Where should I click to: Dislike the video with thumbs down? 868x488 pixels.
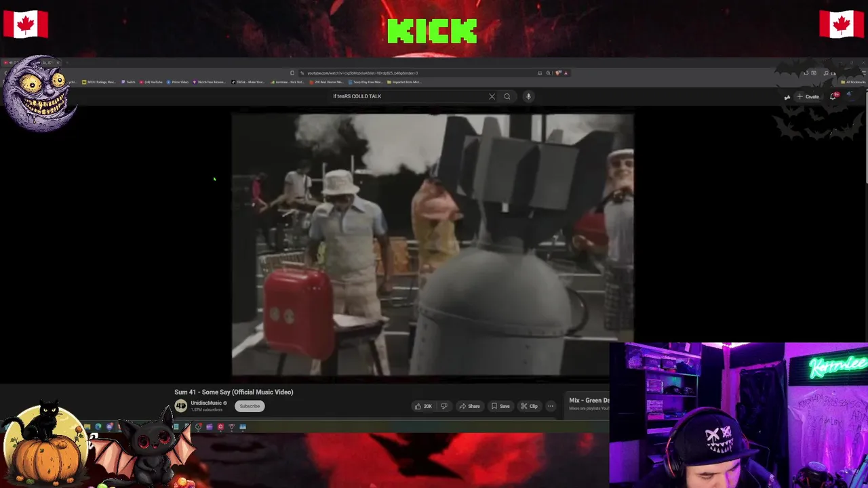[444, 406]
